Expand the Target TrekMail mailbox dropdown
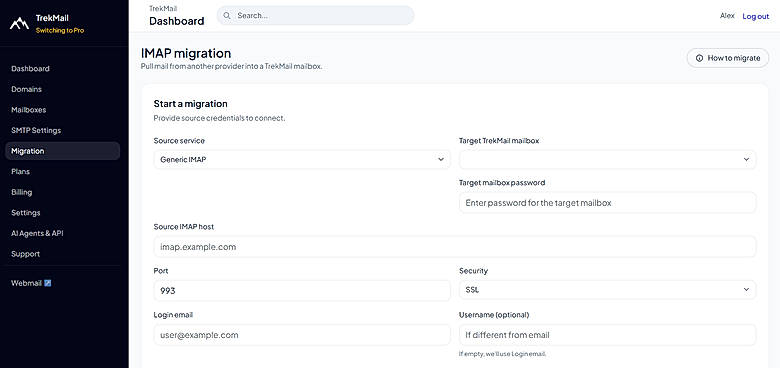 click(607, 160)
